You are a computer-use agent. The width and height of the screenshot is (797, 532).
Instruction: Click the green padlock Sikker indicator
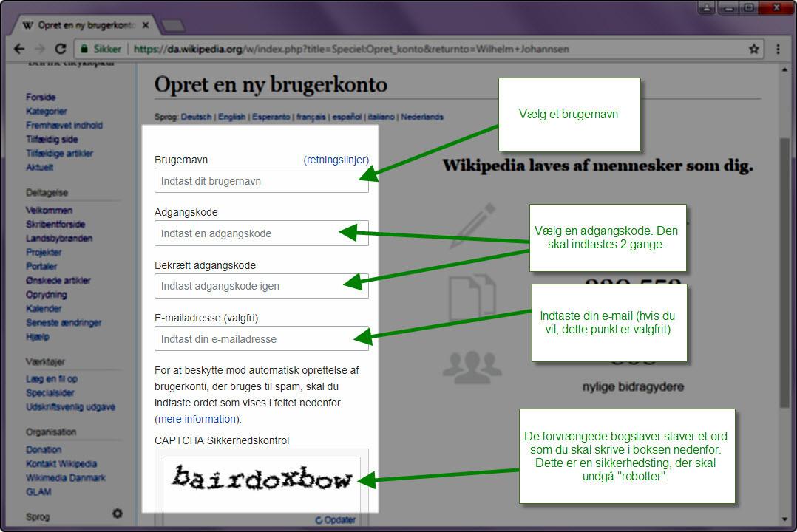(101, 49)
